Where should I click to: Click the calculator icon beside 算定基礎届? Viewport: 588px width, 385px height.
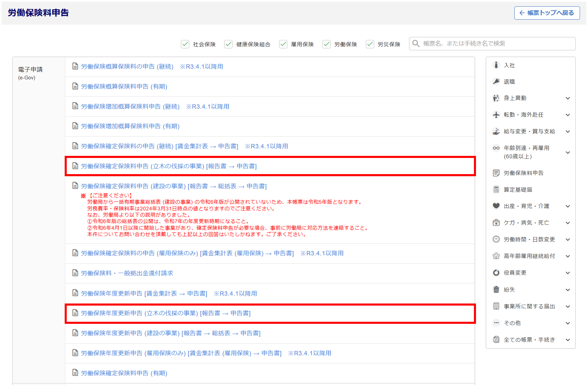pos(496,189)
